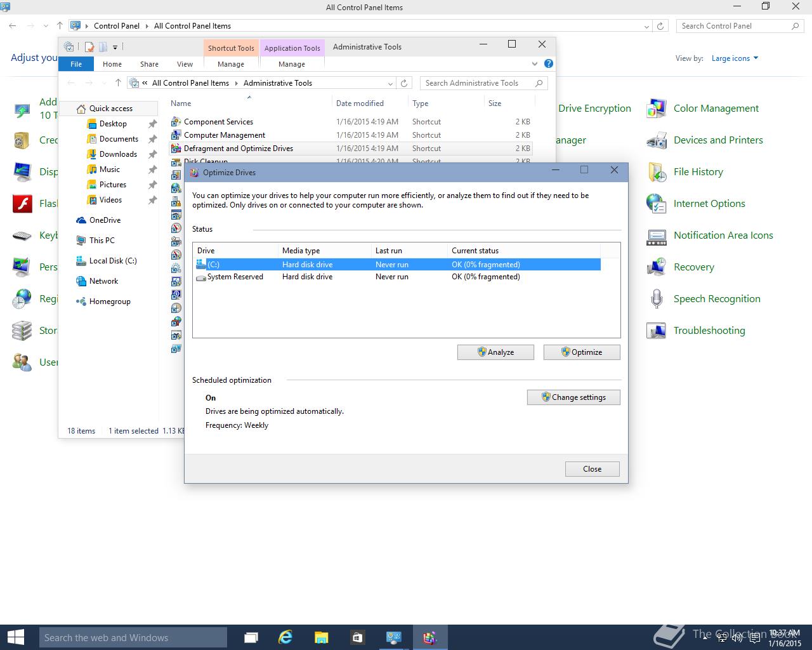Click the User Accounts icon

[22, 362]
